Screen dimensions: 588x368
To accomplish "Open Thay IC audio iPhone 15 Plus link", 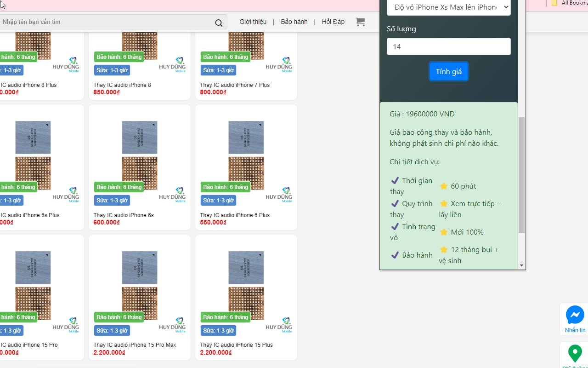I will click(236, 345).
